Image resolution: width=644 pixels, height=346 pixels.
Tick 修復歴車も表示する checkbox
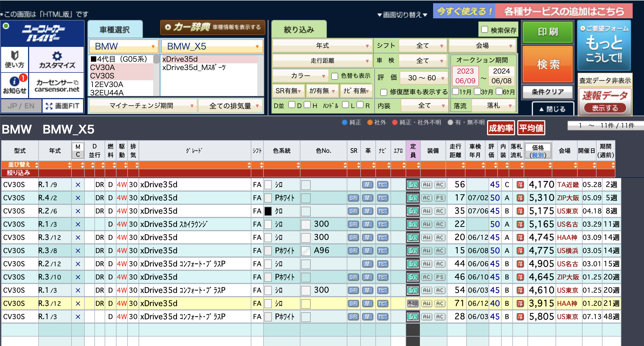point(384,92)
